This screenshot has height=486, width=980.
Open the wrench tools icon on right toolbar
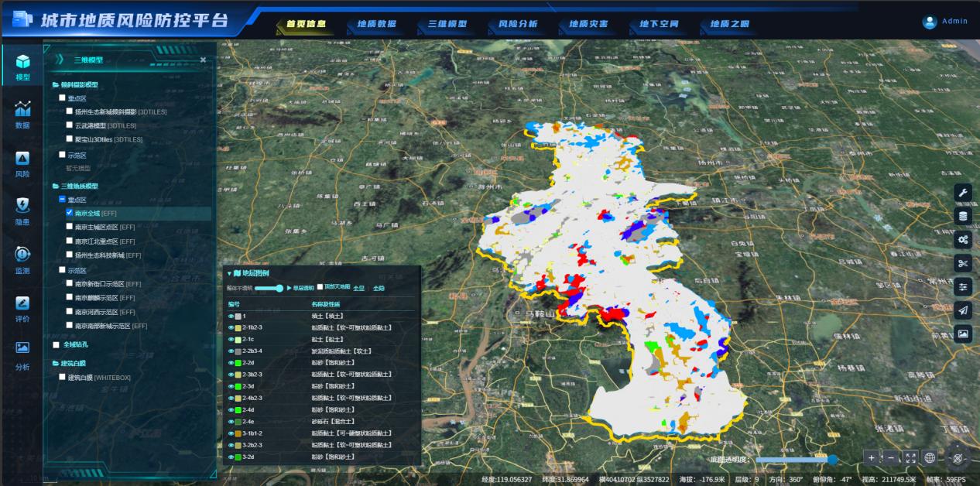coord(963,193)
